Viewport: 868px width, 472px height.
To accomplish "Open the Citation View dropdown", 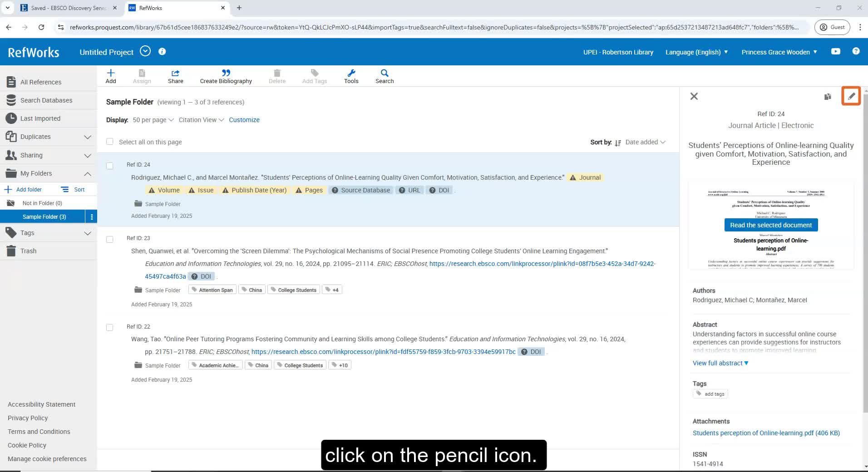I will pos(201,120).
